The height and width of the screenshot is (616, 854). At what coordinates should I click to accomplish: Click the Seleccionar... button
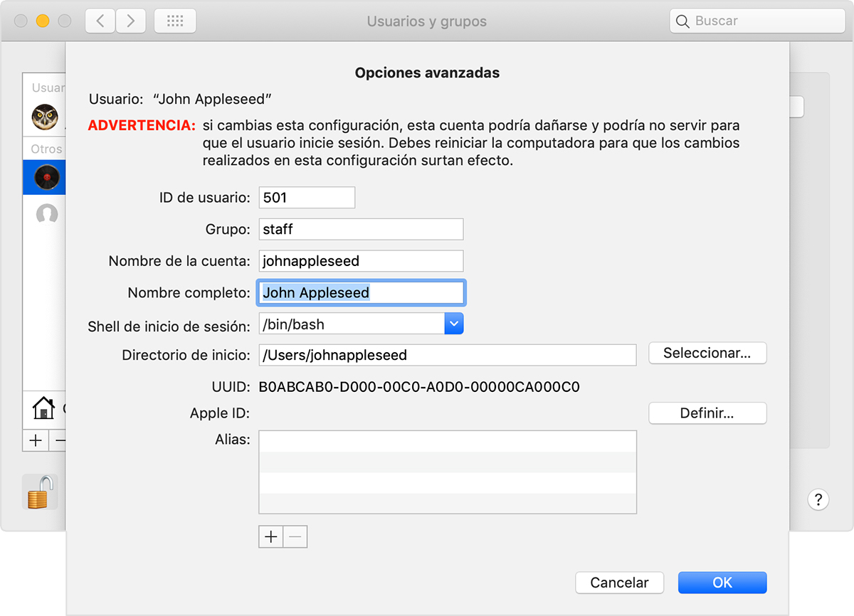coord(707,353)
